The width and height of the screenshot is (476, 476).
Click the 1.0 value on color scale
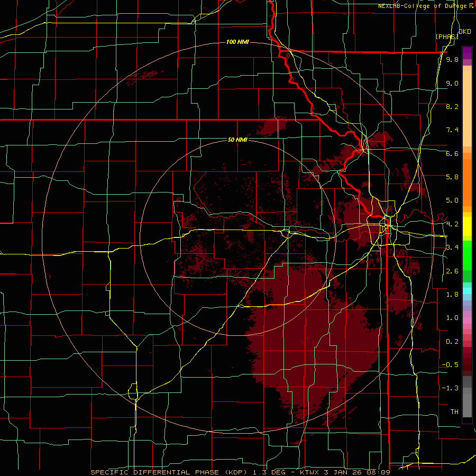pos(452,318)
